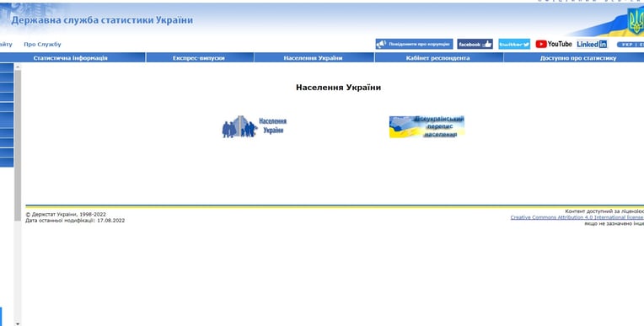
Task: Click the Про Службу link
Action: tap(42, 45)
